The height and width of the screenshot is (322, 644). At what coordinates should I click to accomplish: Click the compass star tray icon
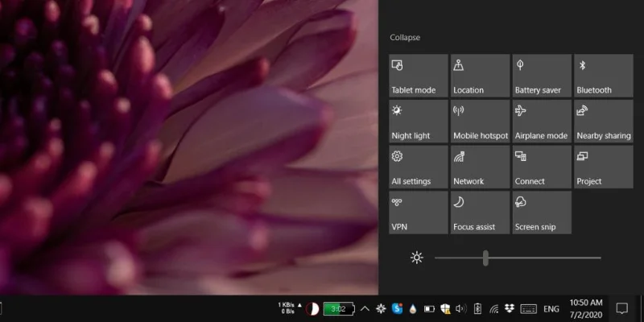381,308
